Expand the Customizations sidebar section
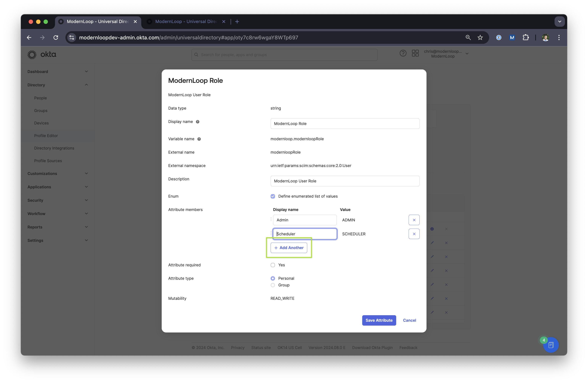Image resolution: width=588 pixels, height=383 pixels. 58,174
